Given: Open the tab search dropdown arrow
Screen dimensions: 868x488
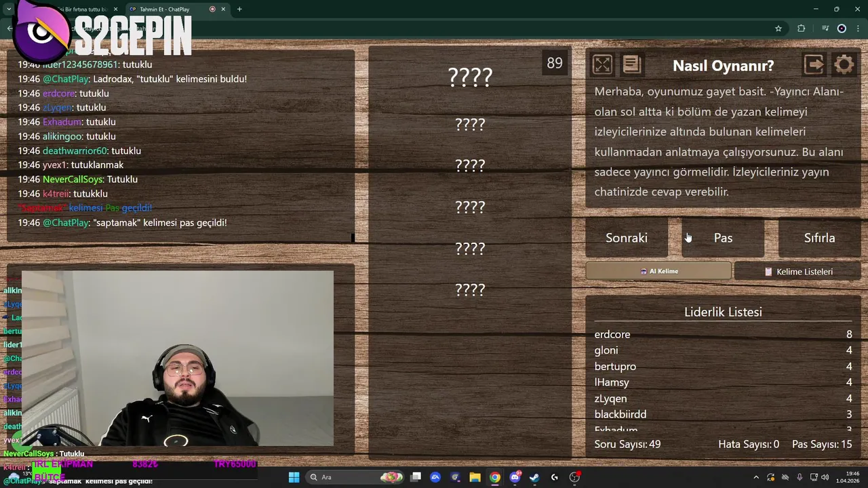Looking at the screenshot, I should tap(9, 9).
